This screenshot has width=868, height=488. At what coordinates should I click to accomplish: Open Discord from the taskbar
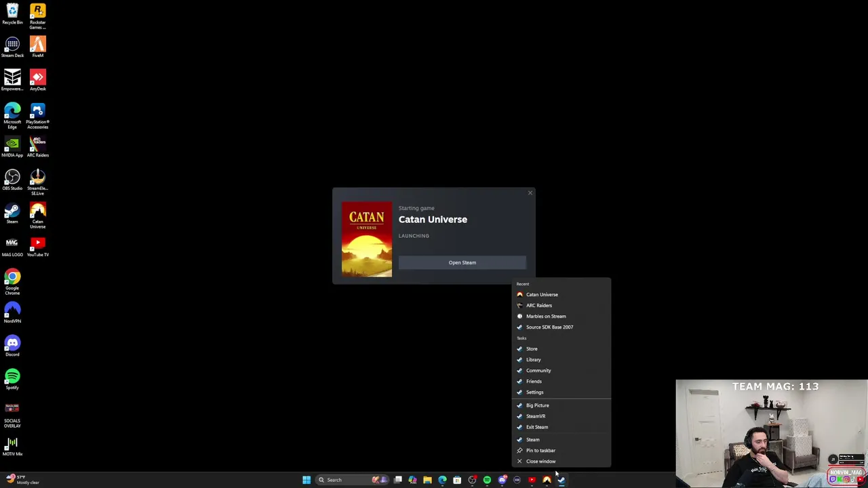[x=502, y=480]
